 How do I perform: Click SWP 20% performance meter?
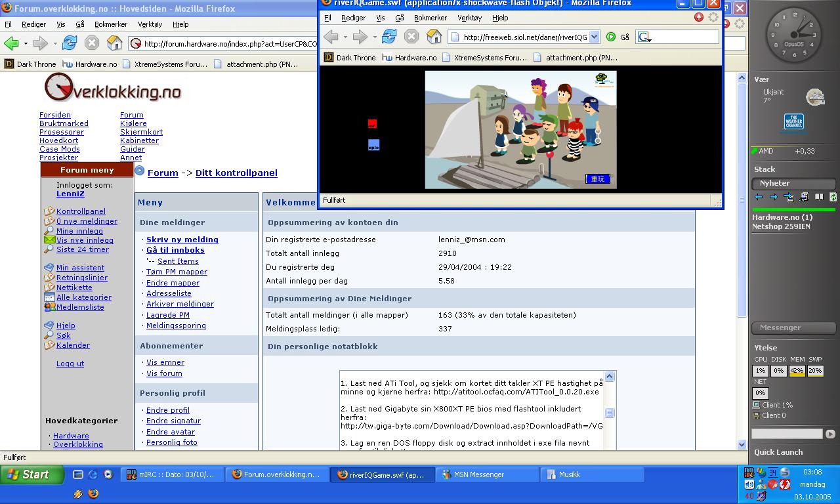tap(815, 371)
